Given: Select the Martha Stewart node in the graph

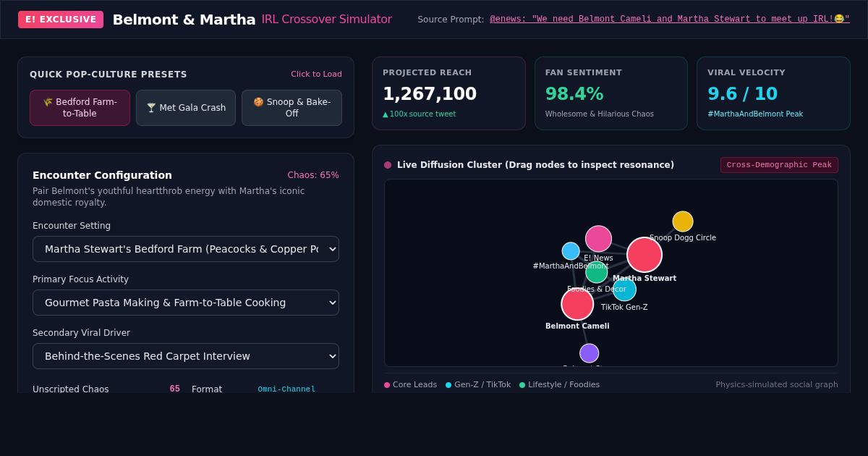Looking at the screenshot, I should point(644,255).
